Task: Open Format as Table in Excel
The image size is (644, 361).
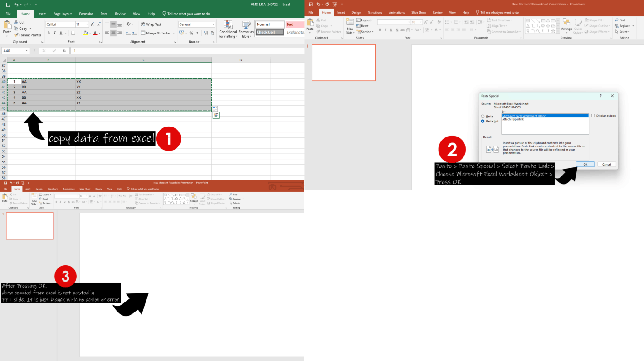Action: 246,29
